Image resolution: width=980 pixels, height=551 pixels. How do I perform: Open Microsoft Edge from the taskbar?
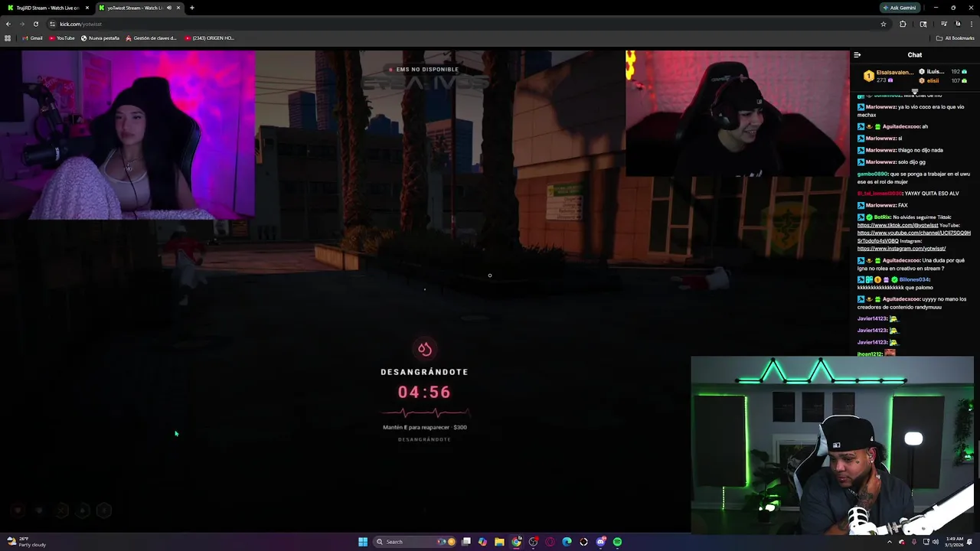pyautogui.click(x=567, y=542)
